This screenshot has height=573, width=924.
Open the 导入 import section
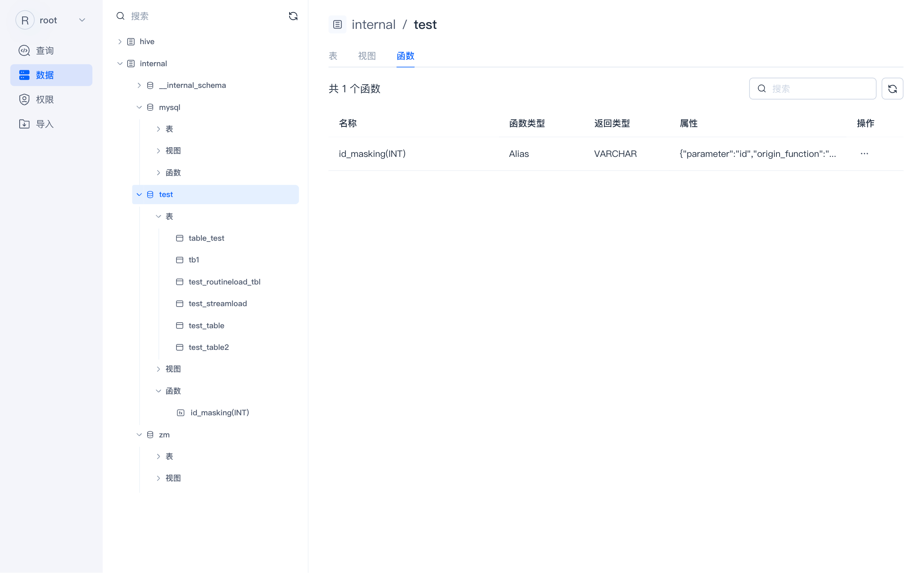(44, 124)
